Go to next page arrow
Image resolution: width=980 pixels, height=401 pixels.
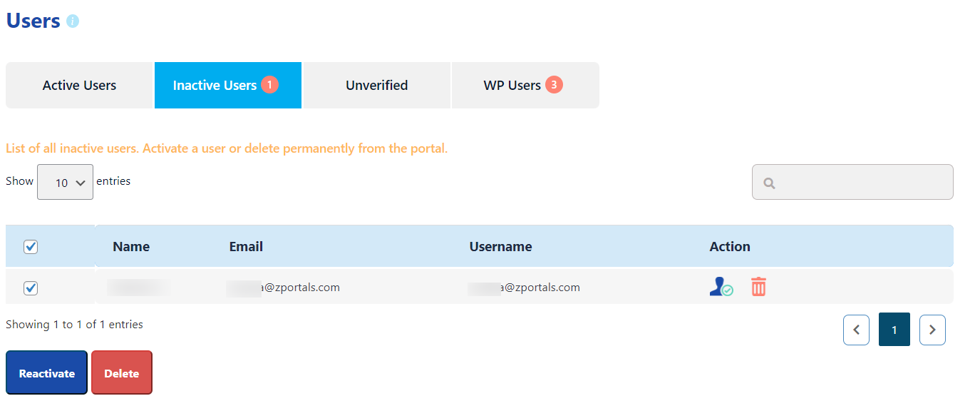(x=932, y=330)
